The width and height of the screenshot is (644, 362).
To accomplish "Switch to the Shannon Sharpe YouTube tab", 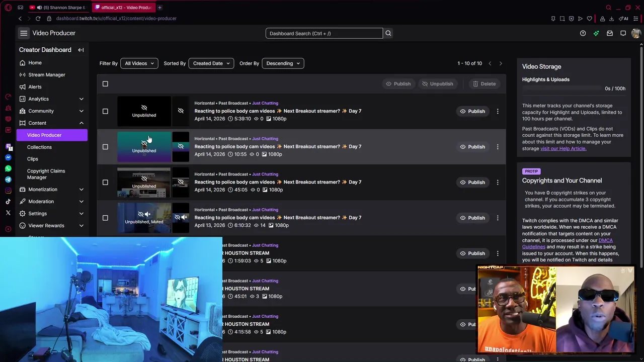I will [59, 8].
